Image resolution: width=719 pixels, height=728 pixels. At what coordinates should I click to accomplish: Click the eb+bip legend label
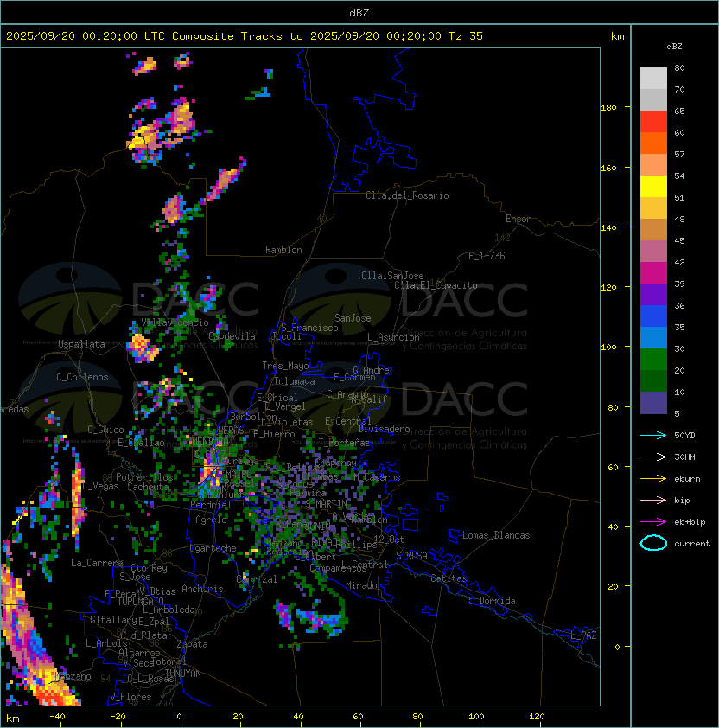(690, 522)
